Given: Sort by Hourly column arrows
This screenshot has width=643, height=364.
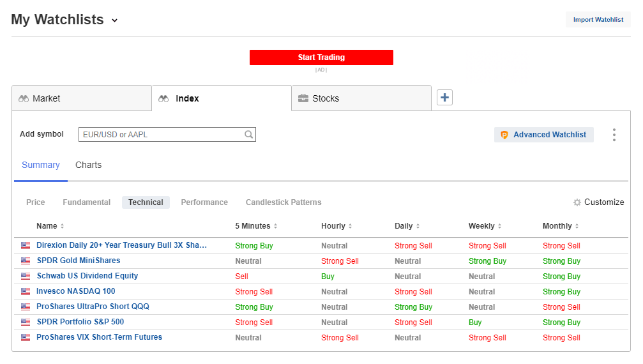Looking at the screenshot, I should coord(350,226).
